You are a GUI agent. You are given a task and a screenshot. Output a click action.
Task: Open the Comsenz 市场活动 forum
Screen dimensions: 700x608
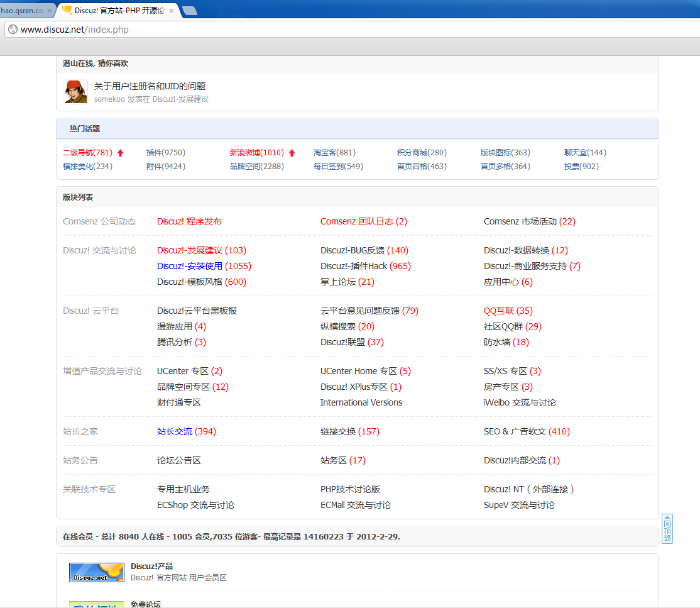[x=520, y=221]
